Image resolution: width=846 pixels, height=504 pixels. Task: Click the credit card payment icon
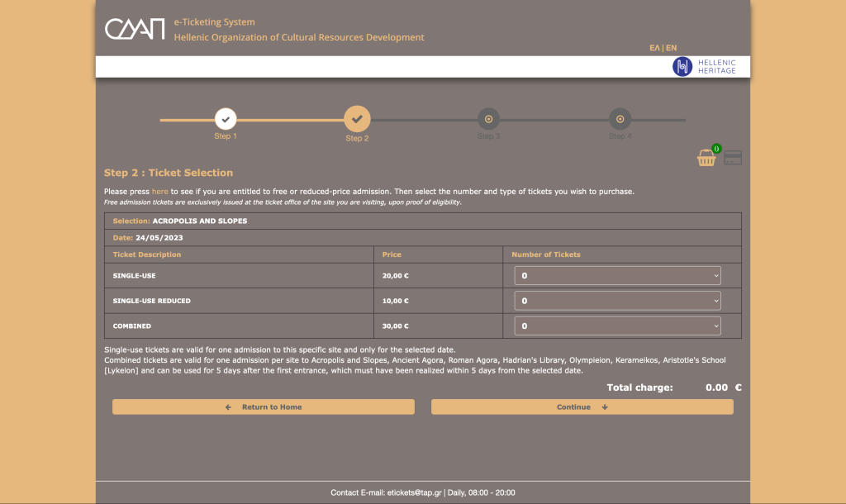[732, 158]
